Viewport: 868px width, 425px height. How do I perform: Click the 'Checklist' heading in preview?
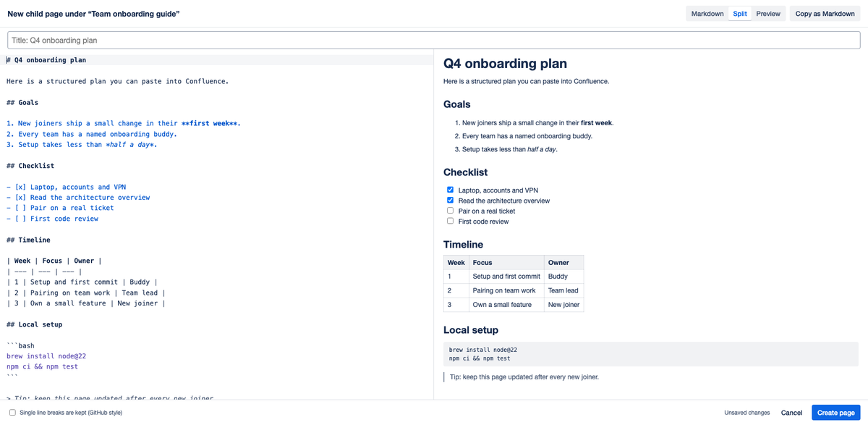click(x=465, y=172)
